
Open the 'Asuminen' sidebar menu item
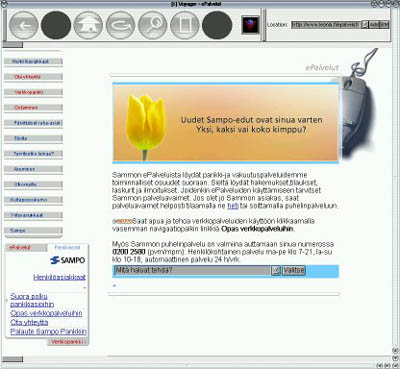pos(33,169)
